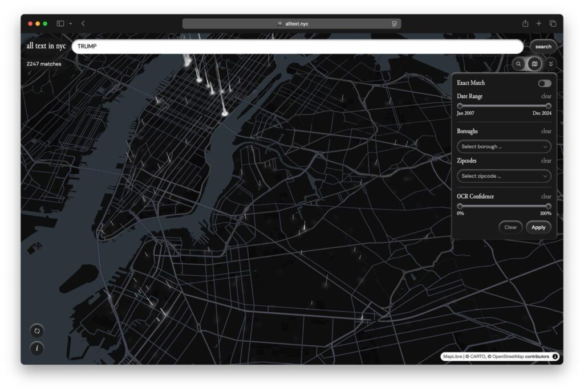
Task: Clear the Date Range filter
Action: click(546, 96)
